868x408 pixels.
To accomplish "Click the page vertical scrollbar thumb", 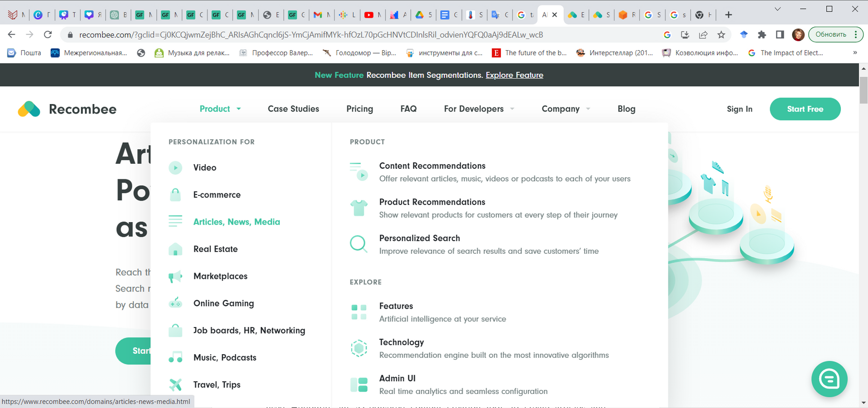I will click(863, 90).
